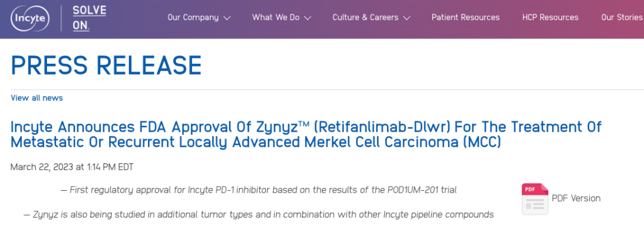Click the March 22, 2023 date line
644x226 pixels.
tap(72, 167)
